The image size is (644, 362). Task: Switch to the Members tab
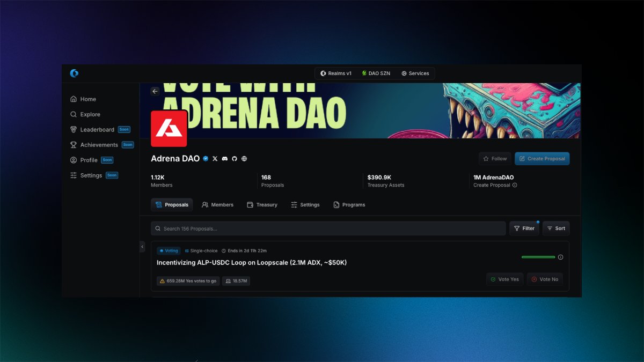tap(217, 205)
